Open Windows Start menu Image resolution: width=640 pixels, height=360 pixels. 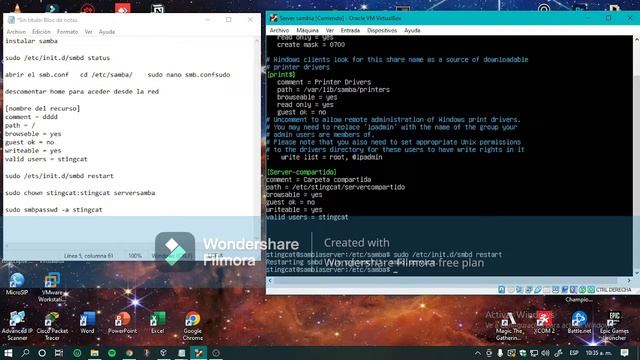click(8, 353)
